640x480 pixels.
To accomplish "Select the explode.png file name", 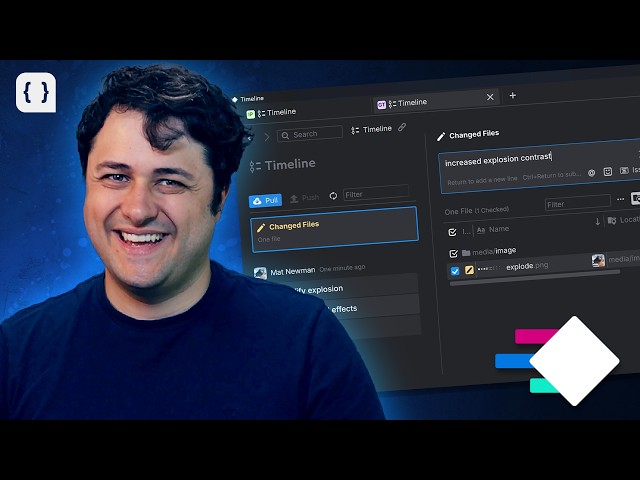I will [527, 266].
